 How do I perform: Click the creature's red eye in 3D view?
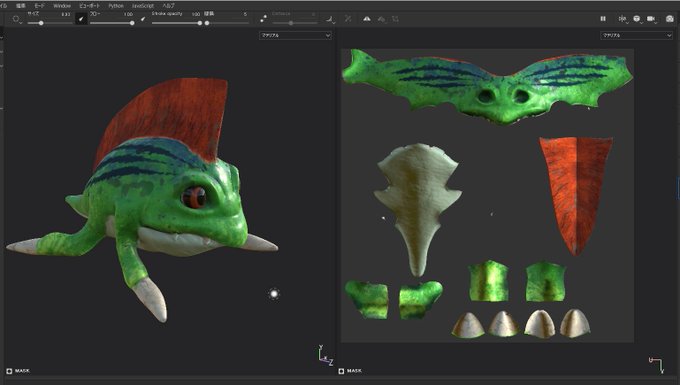(194, 197)
